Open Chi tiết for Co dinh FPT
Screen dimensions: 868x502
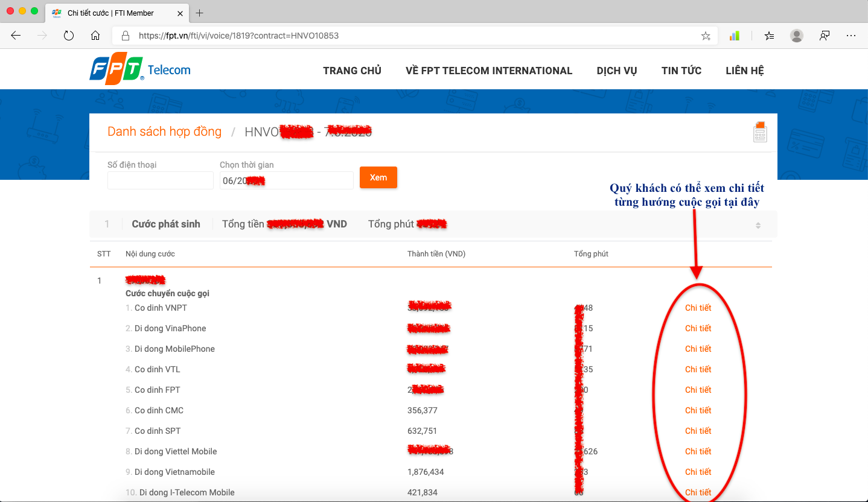[698, 390]
